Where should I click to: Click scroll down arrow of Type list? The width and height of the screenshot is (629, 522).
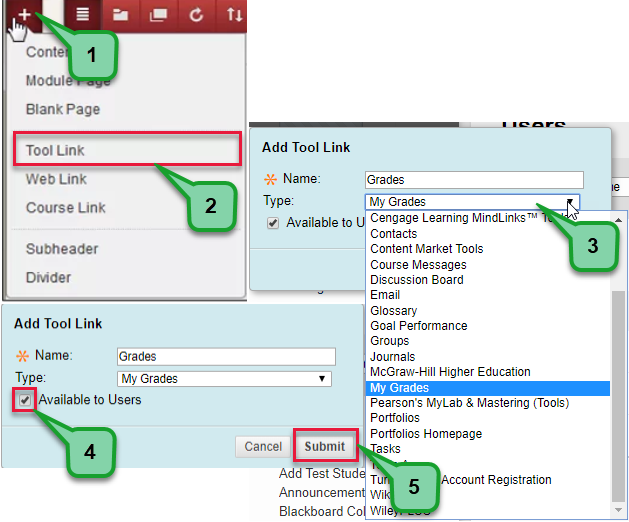click(618, 510)
